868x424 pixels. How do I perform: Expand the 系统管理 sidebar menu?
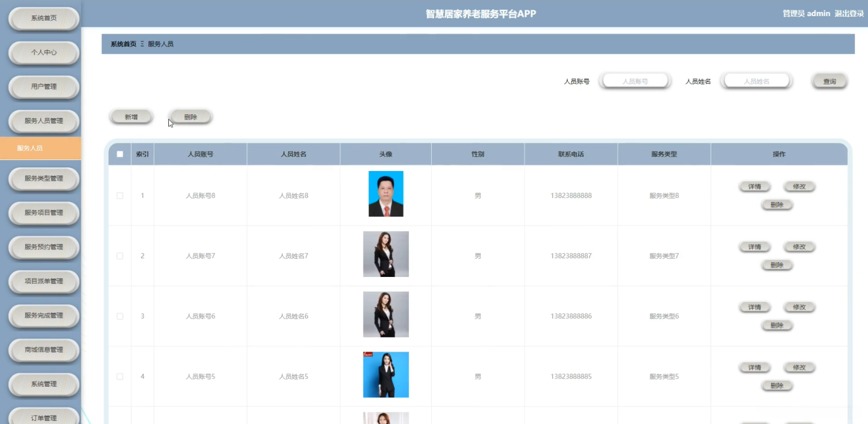[44, 384]
